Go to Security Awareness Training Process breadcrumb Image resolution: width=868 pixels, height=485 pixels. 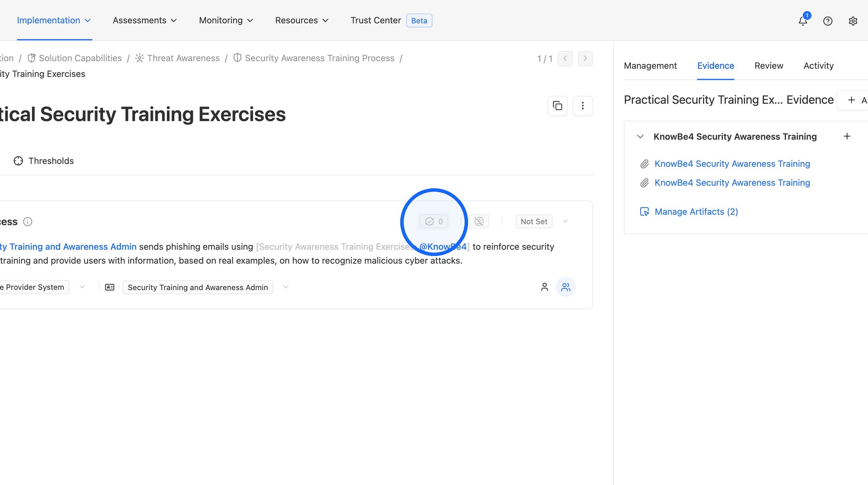coord(314,58)
